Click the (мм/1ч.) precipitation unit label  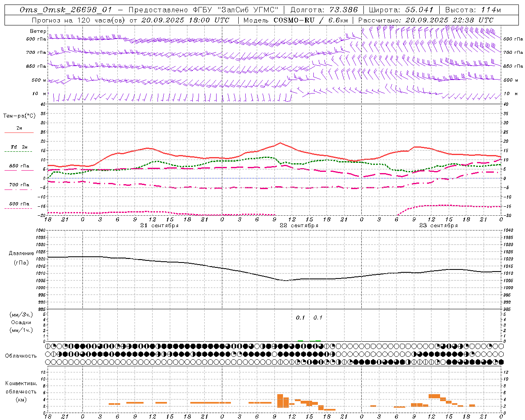(21, 330)
